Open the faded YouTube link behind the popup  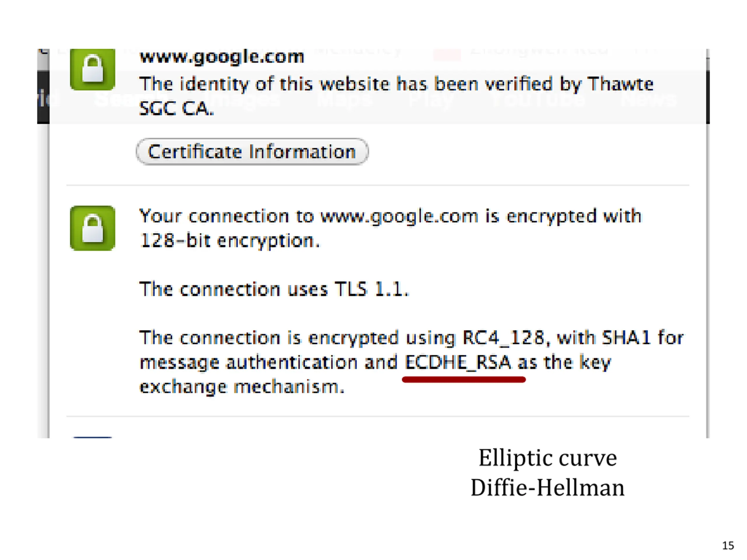point(537,99)
